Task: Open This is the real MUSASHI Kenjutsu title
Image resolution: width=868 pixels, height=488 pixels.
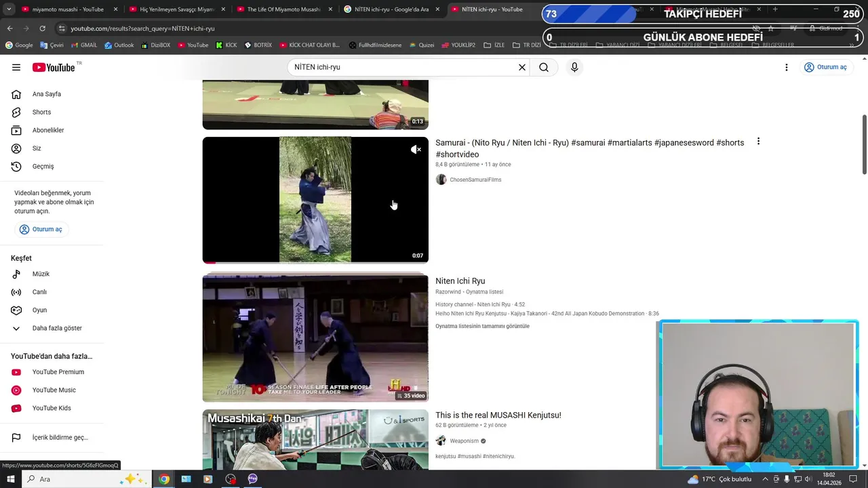Action: point(498,415)
